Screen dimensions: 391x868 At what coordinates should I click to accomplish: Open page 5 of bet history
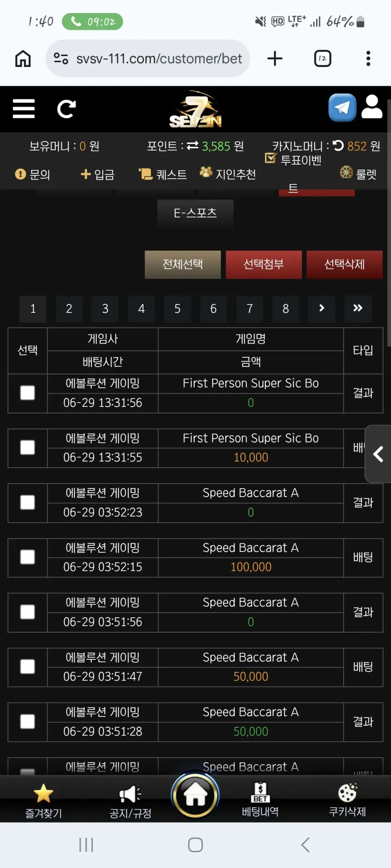177,309
